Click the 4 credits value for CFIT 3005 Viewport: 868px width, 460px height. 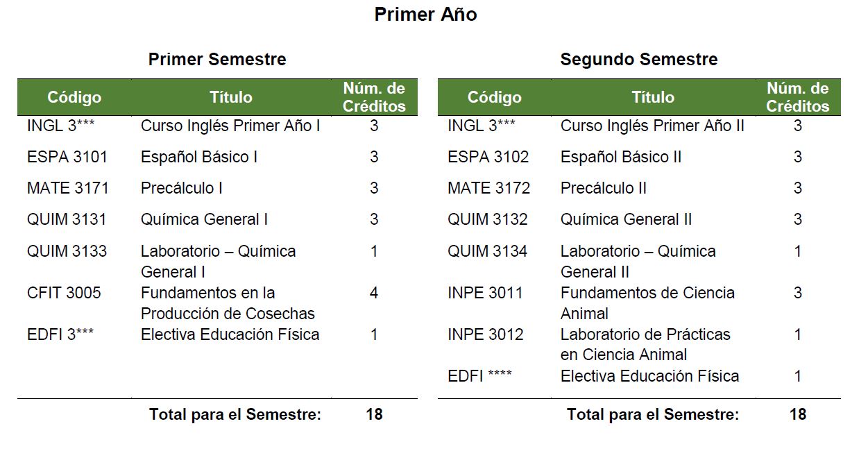tap(374, 293)
